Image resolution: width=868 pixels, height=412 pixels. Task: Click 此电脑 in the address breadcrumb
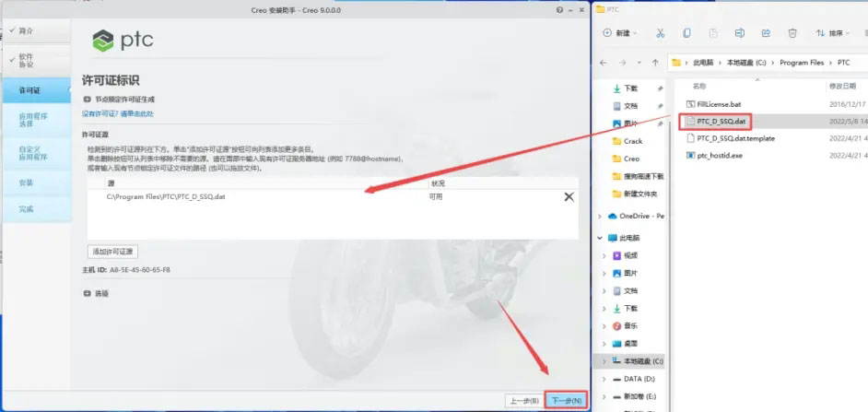point(703,63)
